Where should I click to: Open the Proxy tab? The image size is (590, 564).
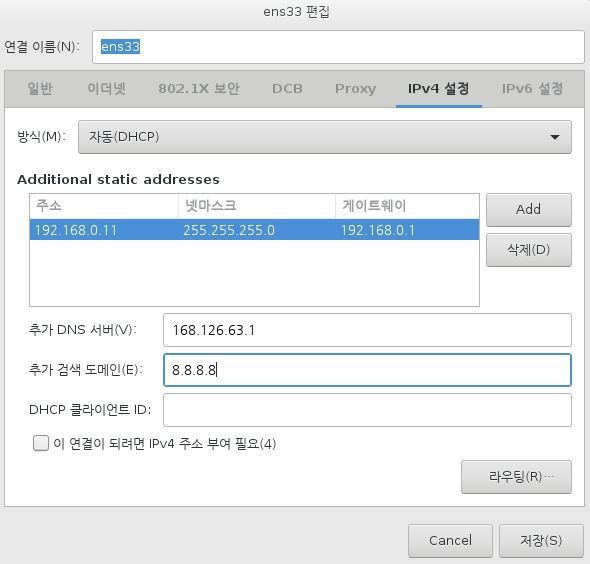[x=355, y=89]
